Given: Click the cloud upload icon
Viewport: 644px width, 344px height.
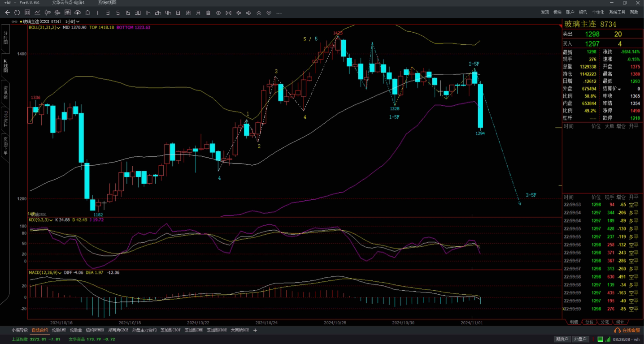Looking at the screenshot, I should [77, 13].
